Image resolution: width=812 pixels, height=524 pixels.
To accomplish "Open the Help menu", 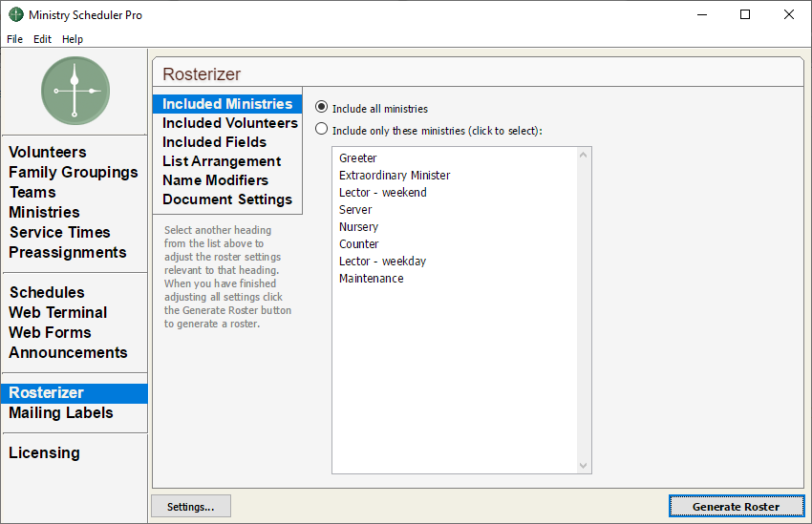I will pos(73,39).
